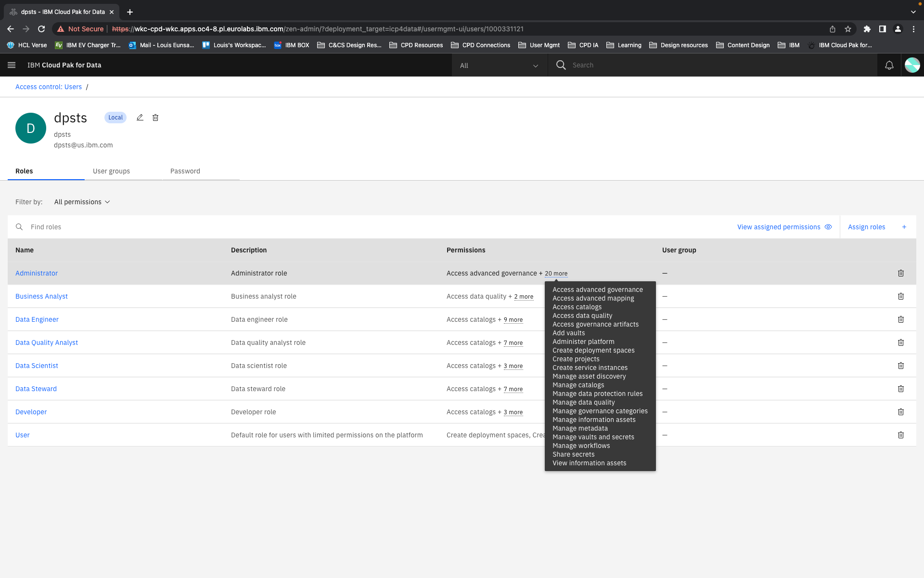This screenshot has height=578, width=924.
Task: Expand Business Analyst's 2 more permissions
Action: click(524, 297)
